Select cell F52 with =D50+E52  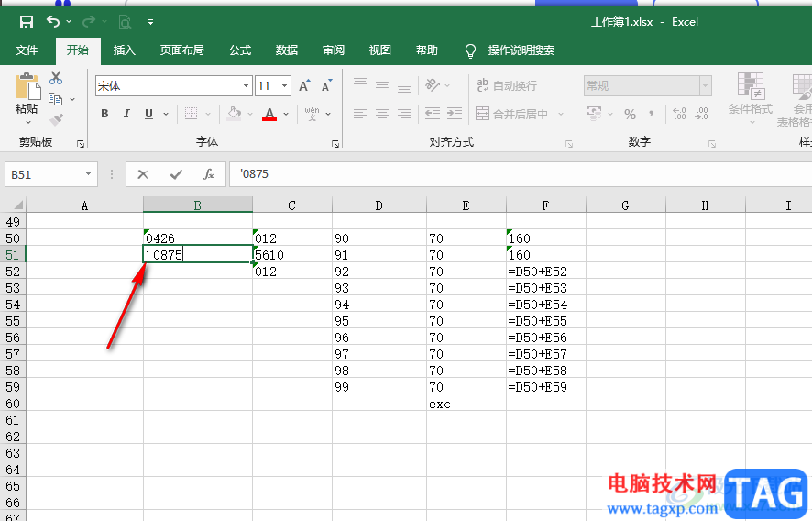click(x=546, y=272)
